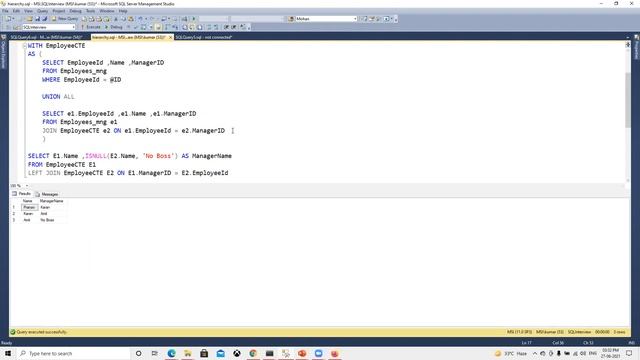Image resolution: width=640 pixels, height=360 pixels.
Task: Click the Save All icon
Action: pos(44,19)
